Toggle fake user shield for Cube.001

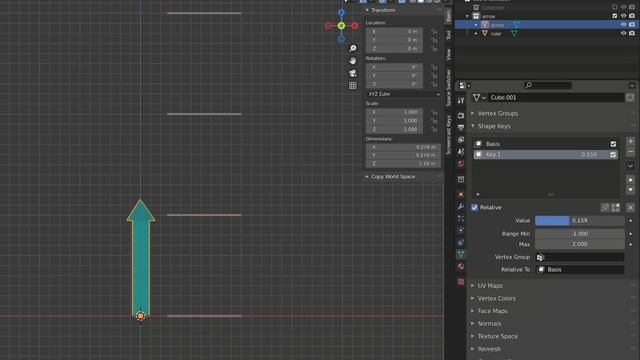(630, 98)
